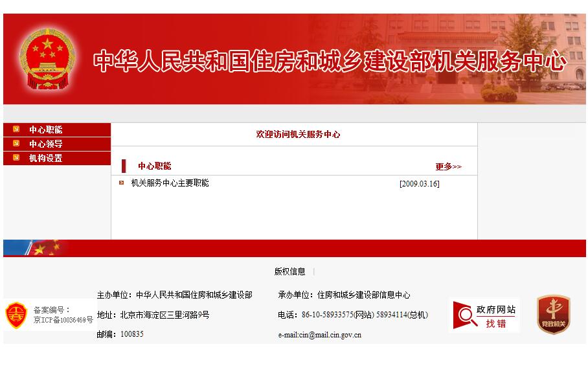
Task: Open article 机关服务中心主要职能
Action: [x=170, y=183]
